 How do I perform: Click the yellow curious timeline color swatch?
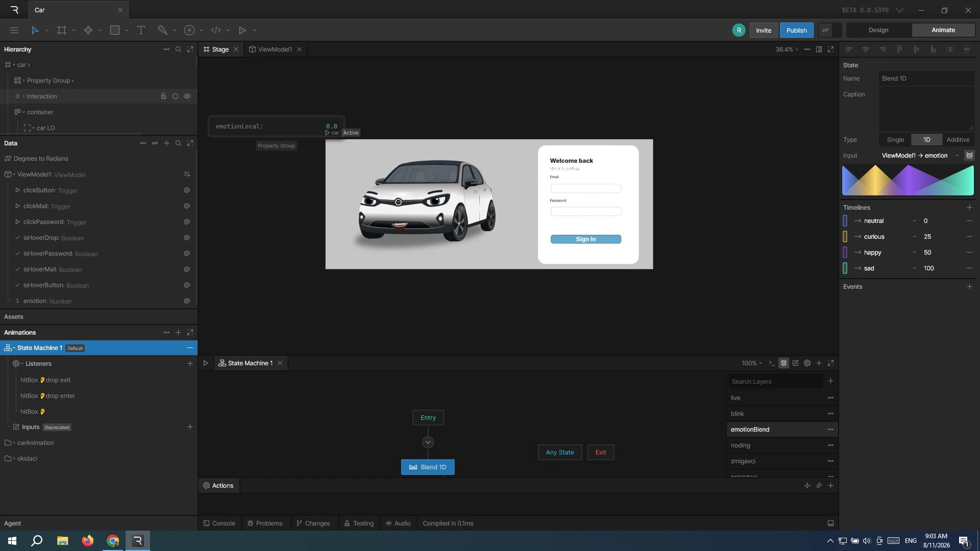(x=845, y=237)
